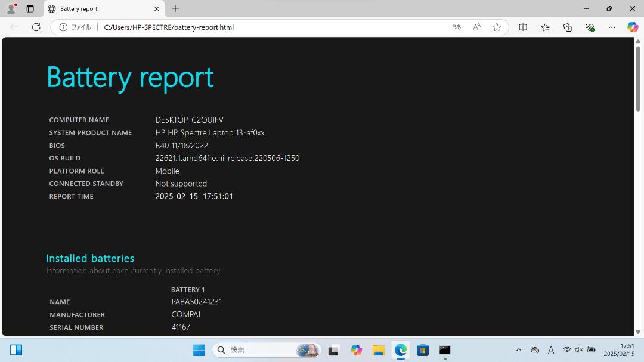The width and height of the screenshot is (644, 362).
Task: Select serial number value '41167'
Action: pyautogui.click(x=181, y=327)
